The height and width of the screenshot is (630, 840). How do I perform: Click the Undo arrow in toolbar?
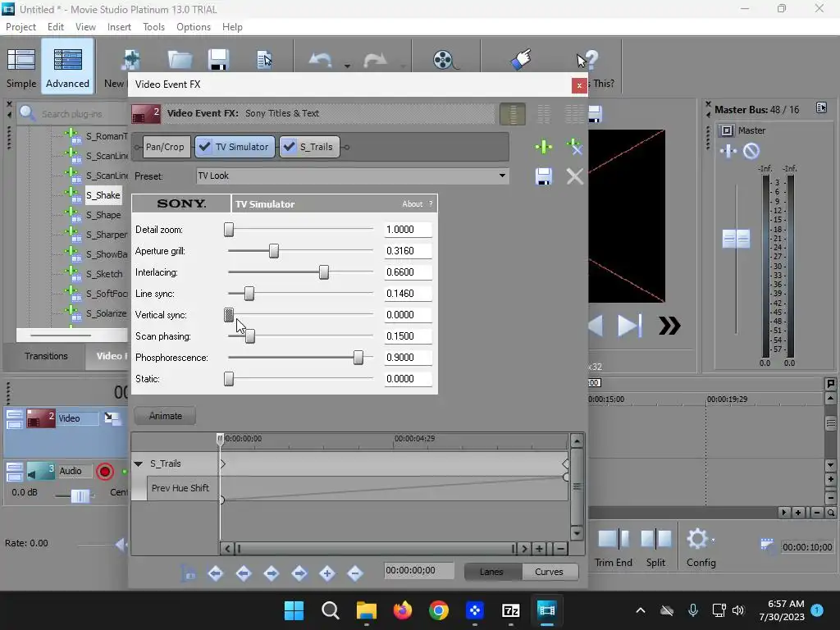point(321,60)
